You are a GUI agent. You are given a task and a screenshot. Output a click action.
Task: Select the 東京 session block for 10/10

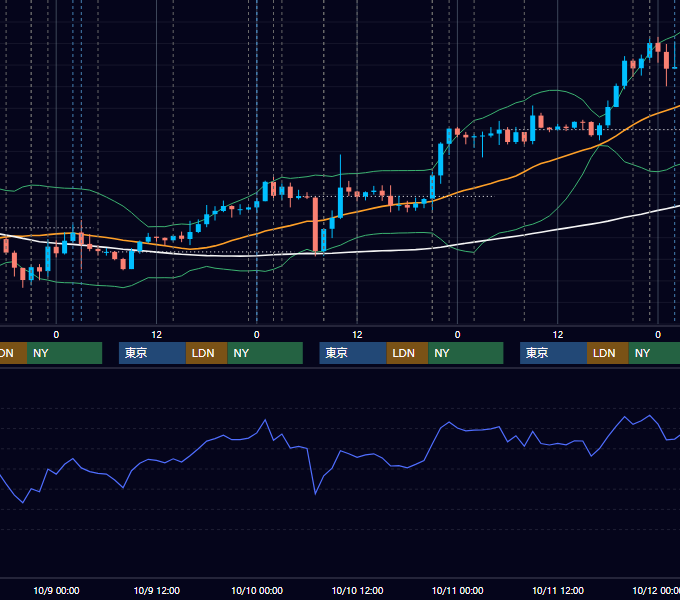(353, 353)
